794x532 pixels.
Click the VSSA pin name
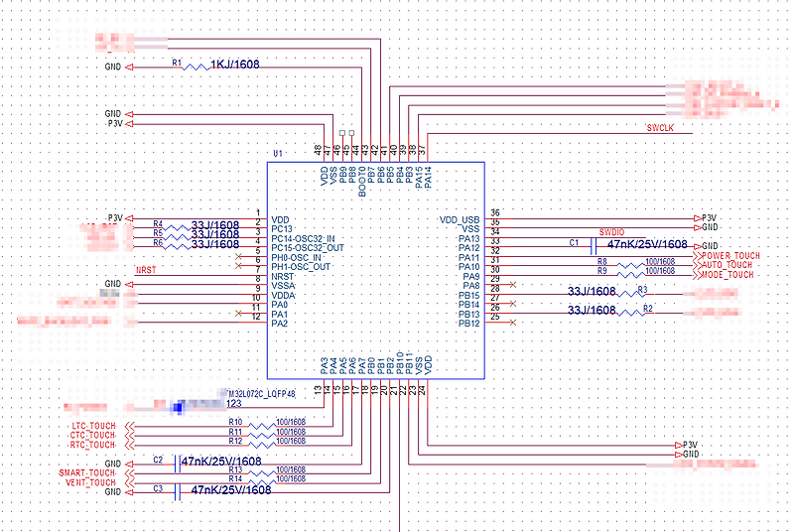click(283, 286)
